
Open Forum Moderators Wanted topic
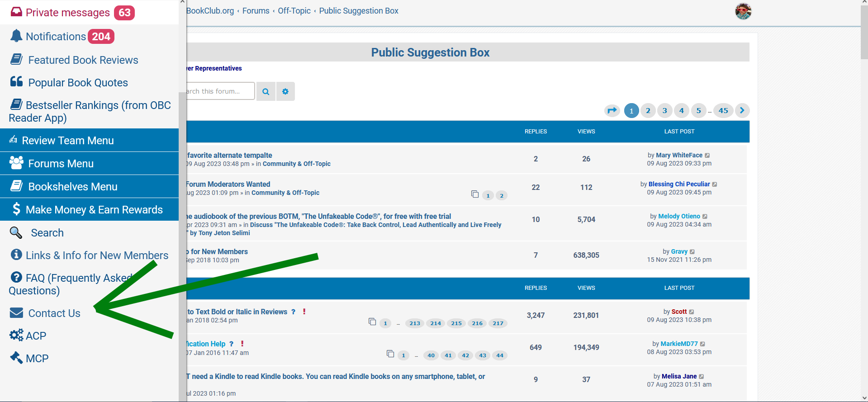coord(228,184)
